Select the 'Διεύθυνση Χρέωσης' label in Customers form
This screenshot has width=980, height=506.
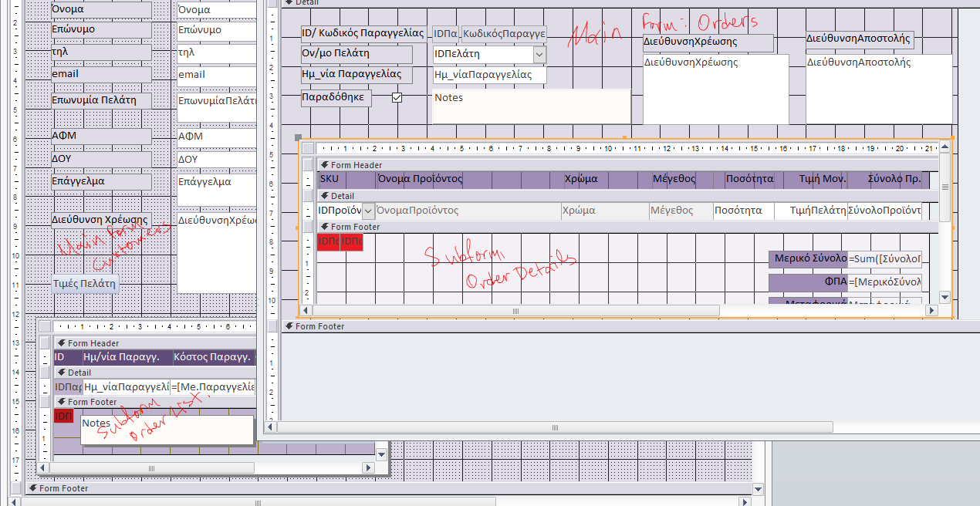point(101,220)
